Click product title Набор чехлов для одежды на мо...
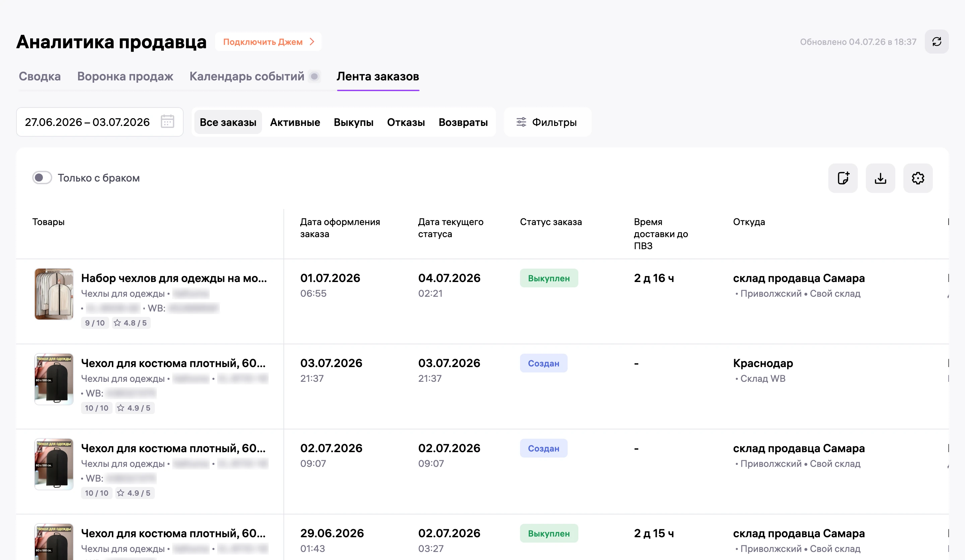 pyautogui.click(x=174, y=278)
